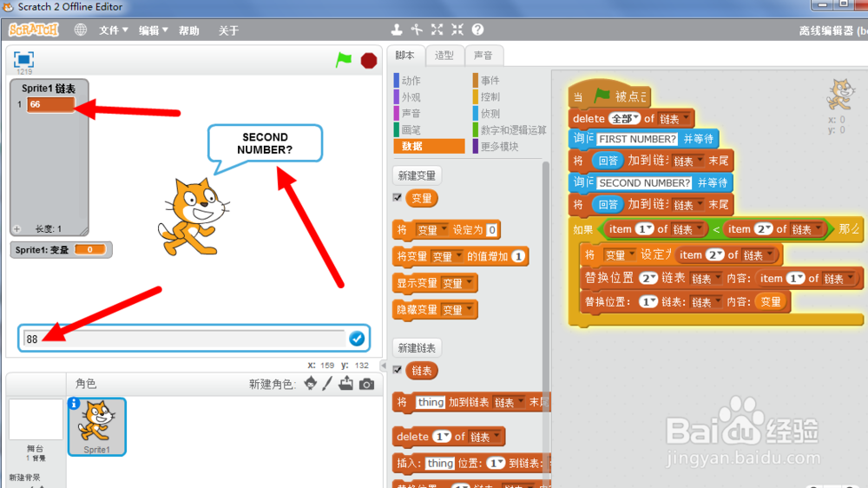Choose sprite from library icon
The image size is (868, 488).
(x=311, y=383)
